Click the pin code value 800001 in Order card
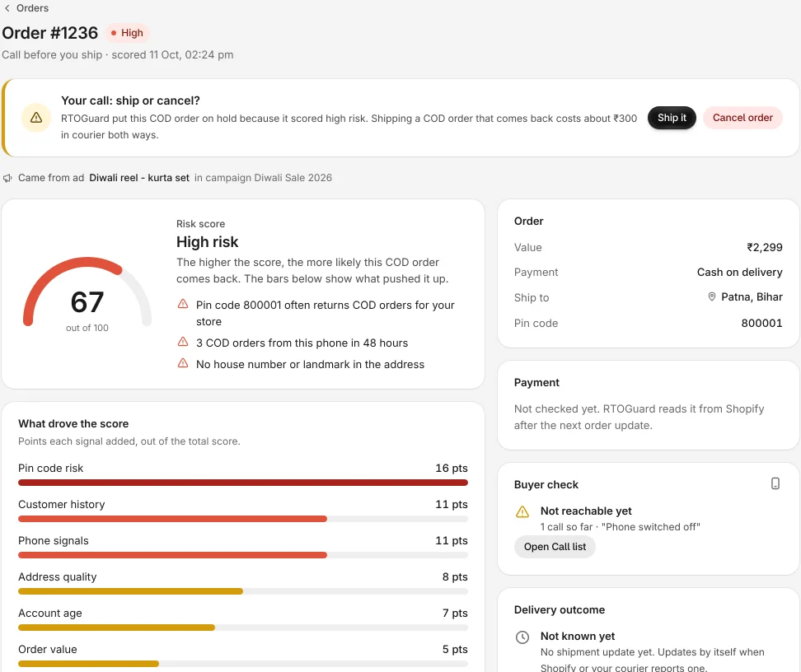This screenshot has height=672, width=801. [x=761, y=323]
